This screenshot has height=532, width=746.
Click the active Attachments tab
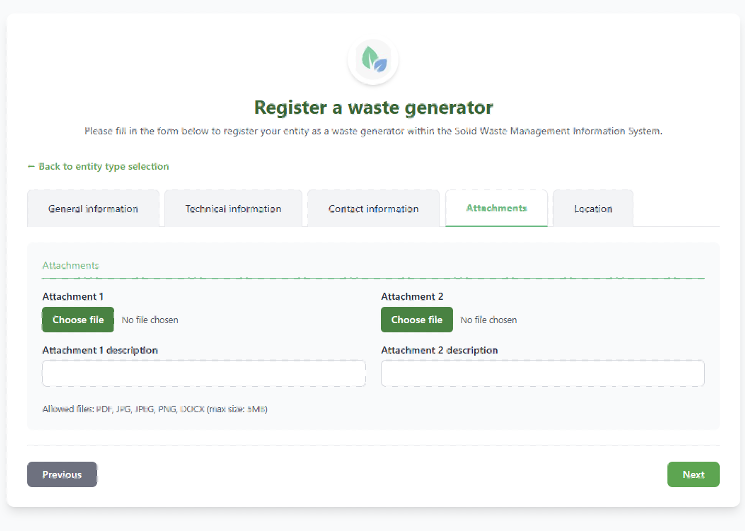pyautogui.click(x=496, y=208)
